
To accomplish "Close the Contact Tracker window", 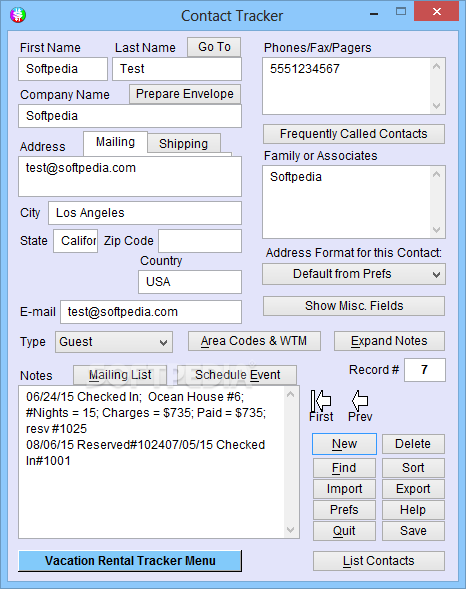I will click(x=436, y=12).
